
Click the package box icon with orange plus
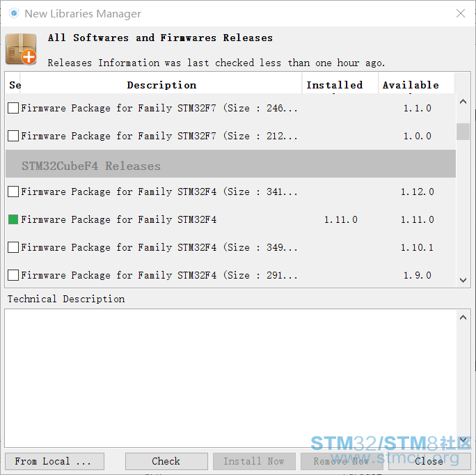21,49
